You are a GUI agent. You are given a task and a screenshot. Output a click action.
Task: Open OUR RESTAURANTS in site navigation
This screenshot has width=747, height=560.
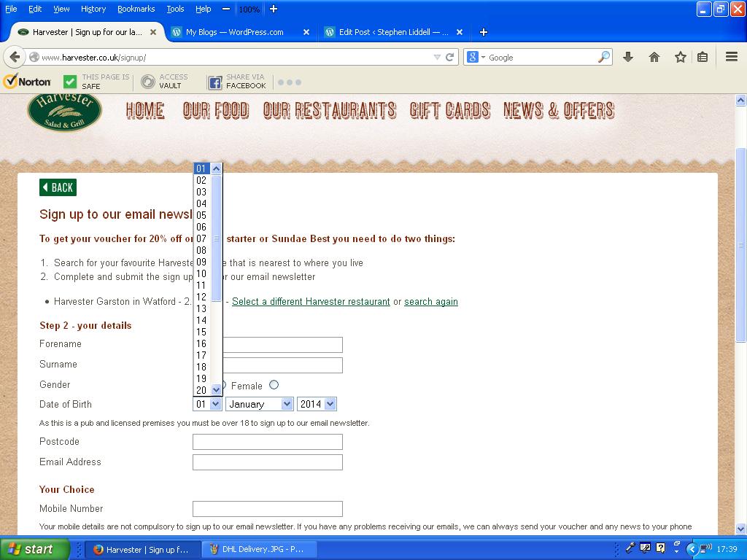(x=329, y=110)
